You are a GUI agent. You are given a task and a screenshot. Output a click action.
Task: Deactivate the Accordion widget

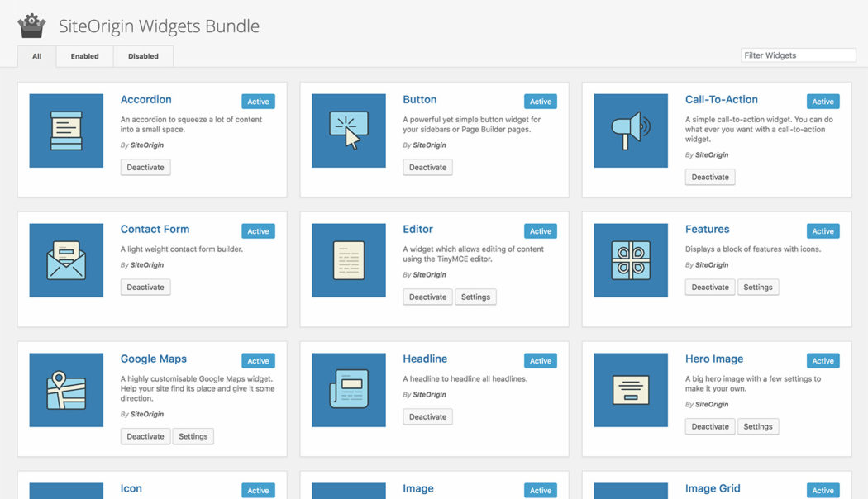tap(145, 166)
